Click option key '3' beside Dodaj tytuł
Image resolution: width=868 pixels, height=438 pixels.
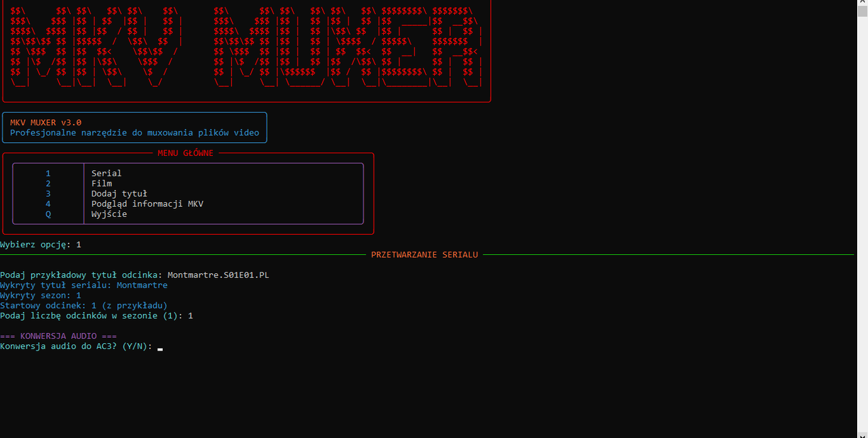tap(48, 194)
